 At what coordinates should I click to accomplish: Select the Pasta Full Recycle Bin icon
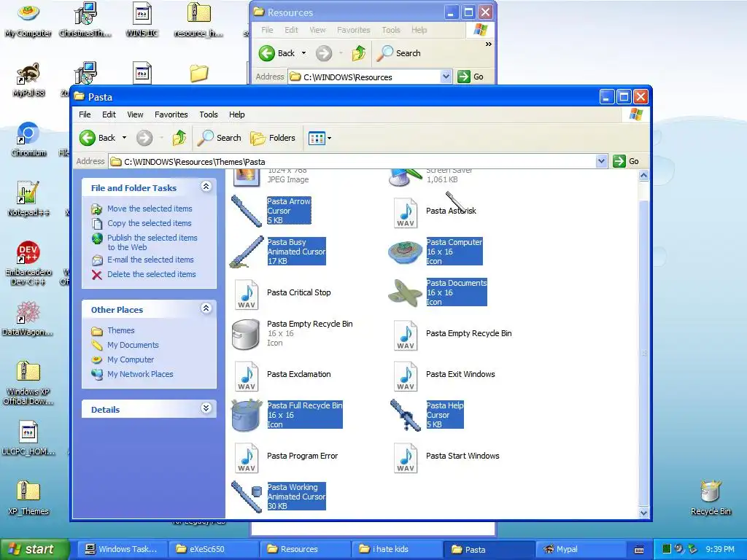[x=247, y=415]
